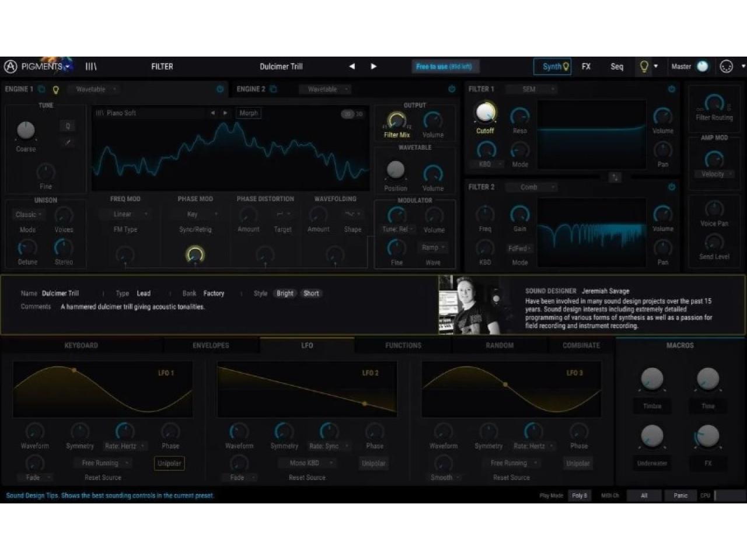Toggle LFO 2 Unipolar button

pyautogui.click(x=373, y=464)
